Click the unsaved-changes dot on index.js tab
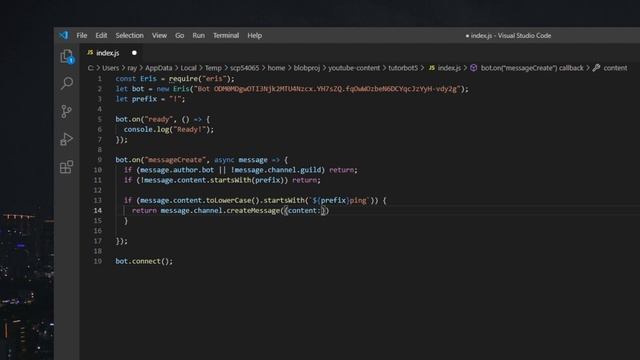This screenshot has height=360, width=640. [x=134, y=53]
